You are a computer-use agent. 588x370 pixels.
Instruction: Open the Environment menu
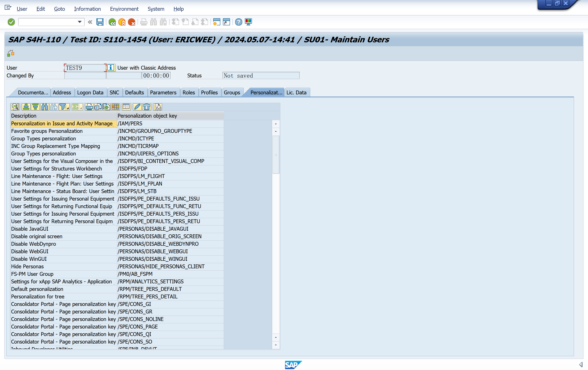[124, 9]
